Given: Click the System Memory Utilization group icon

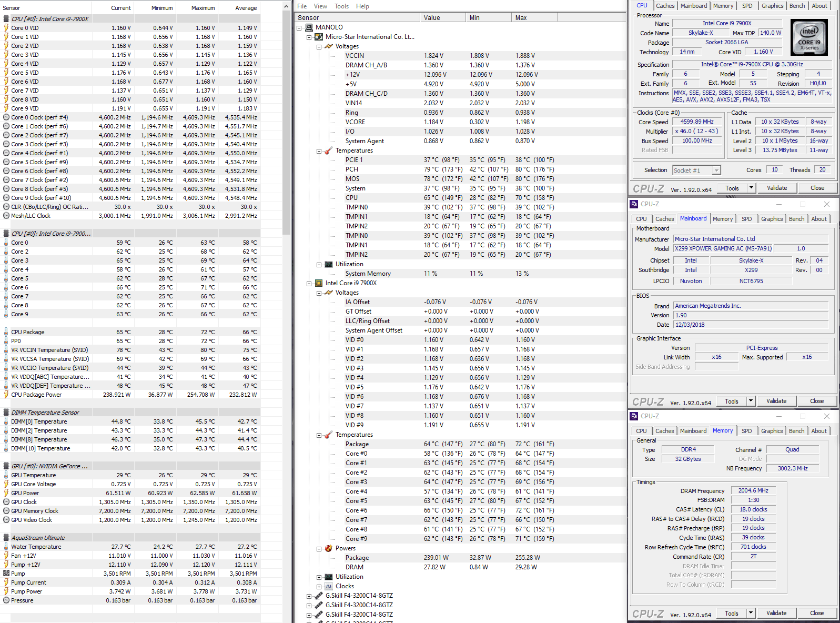Looking at the screenshot, I should click(329, 264).
